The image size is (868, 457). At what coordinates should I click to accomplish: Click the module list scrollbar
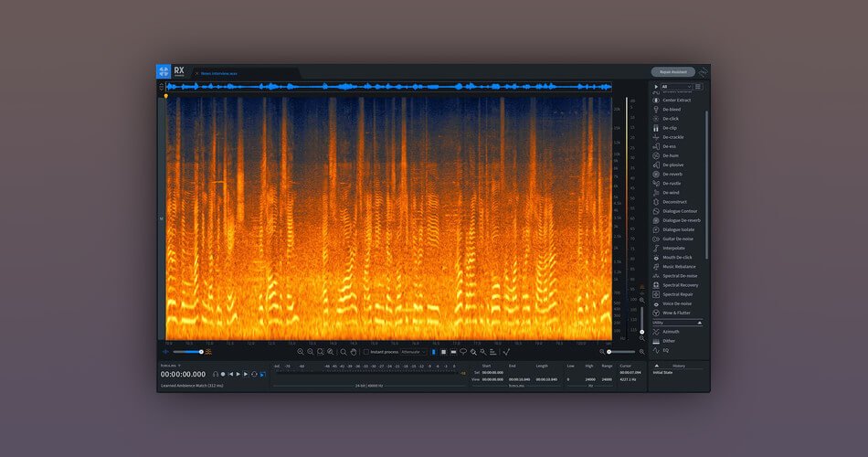[706, 185]
